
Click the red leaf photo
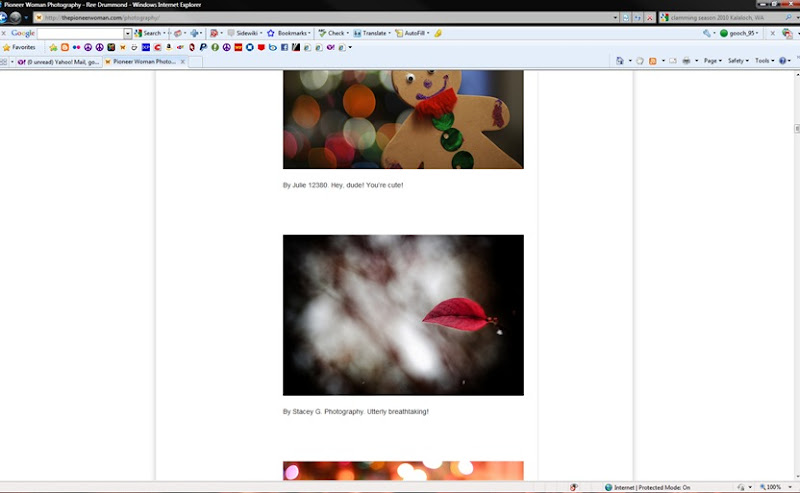403,315
